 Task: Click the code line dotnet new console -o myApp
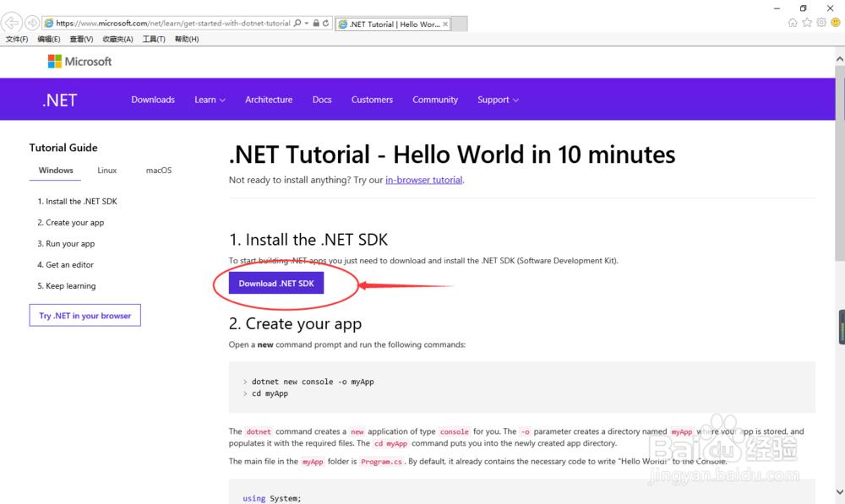[313, 382]
